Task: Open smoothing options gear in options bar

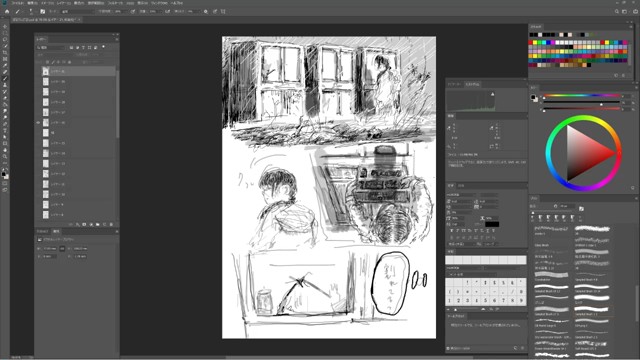Action: [x=206, y=11]
